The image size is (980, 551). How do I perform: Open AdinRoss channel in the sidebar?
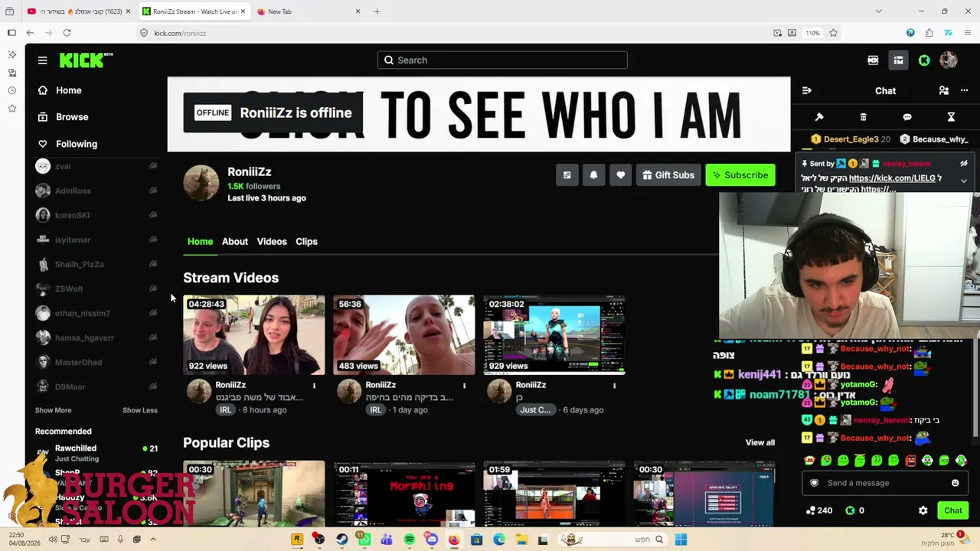[x=96, y=191]
